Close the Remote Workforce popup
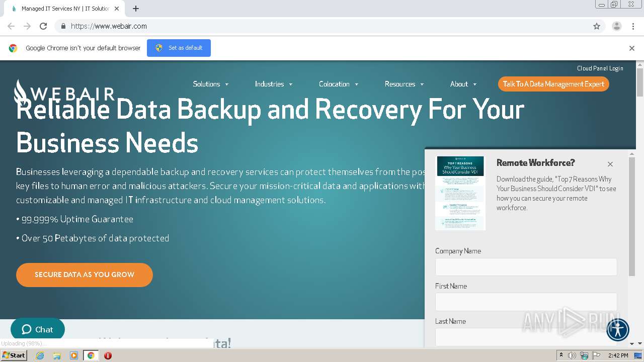 [610, 164]
